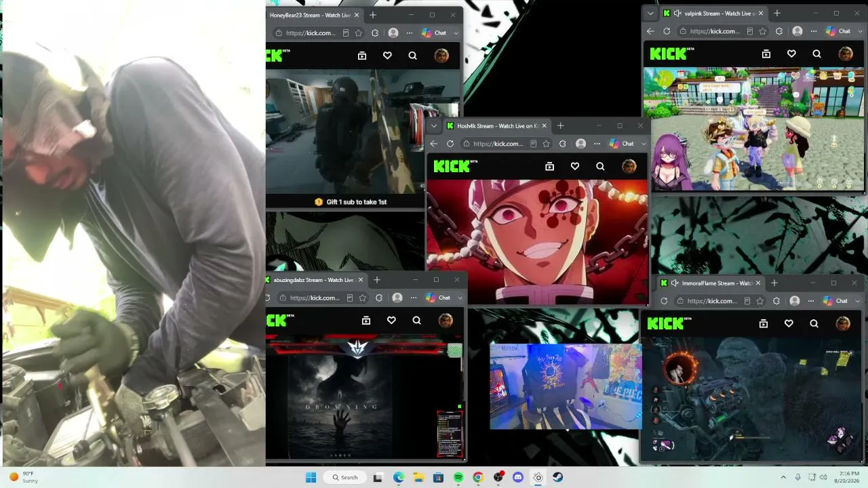This screenshot has height=488, width=868.
Task: Expand the Chat dropdown arrow in ImmoralFlame window
Action: point(857,301)
